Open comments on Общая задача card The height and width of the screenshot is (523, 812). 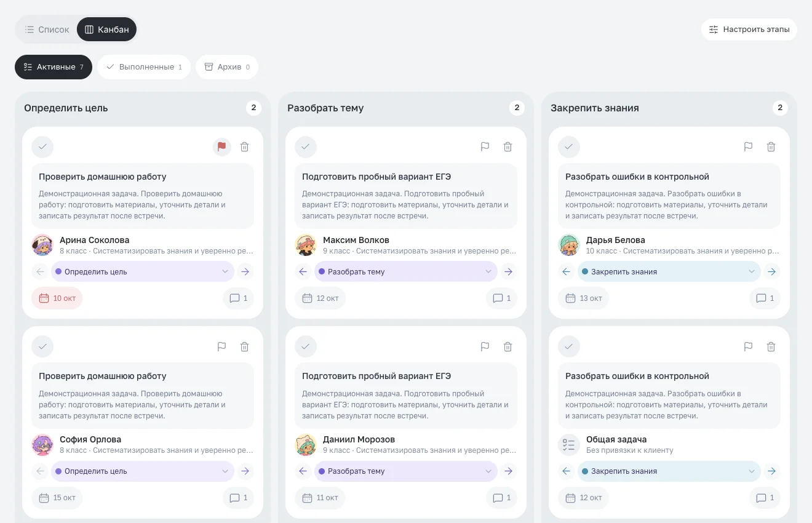(765, 498)
